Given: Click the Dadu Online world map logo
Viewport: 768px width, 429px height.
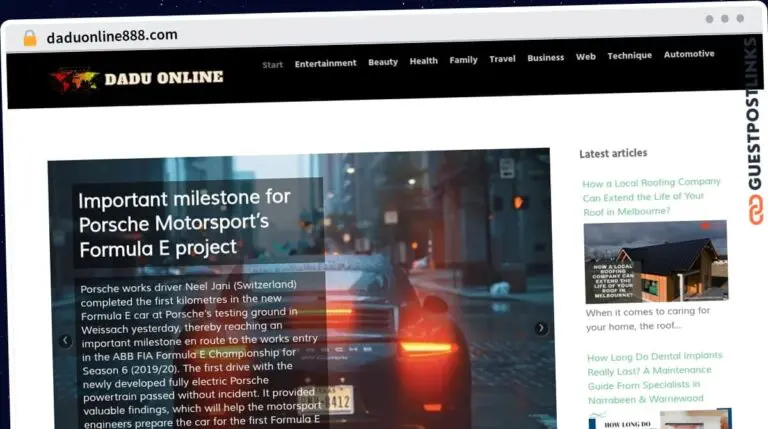Looking at the screenshot, I should coord(77,79).
